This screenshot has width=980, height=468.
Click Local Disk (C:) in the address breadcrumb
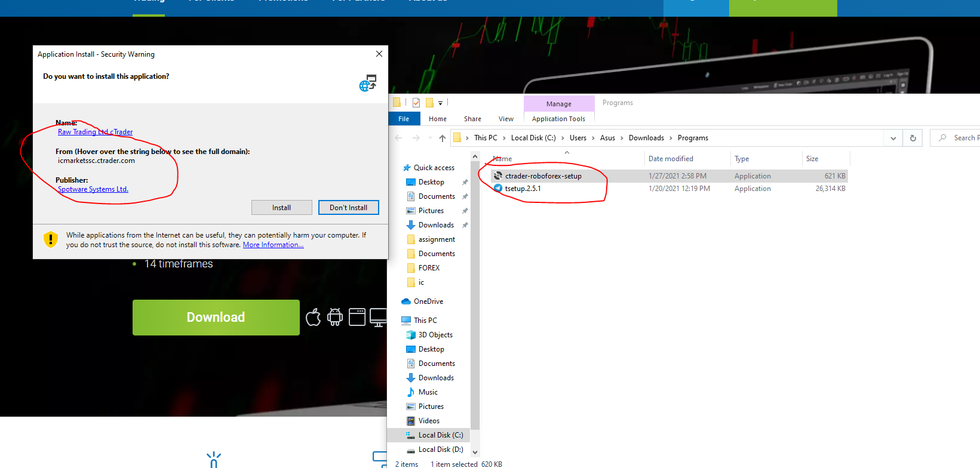(x=533, y=138)
